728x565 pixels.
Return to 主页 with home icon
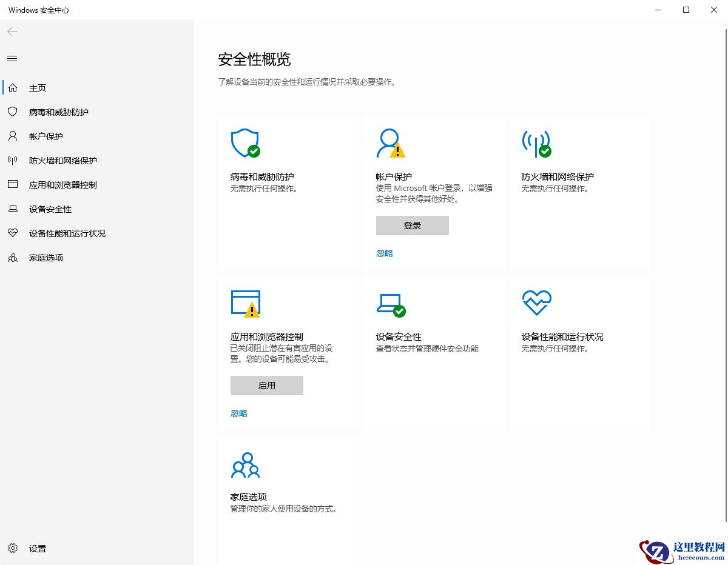(12, 87)
